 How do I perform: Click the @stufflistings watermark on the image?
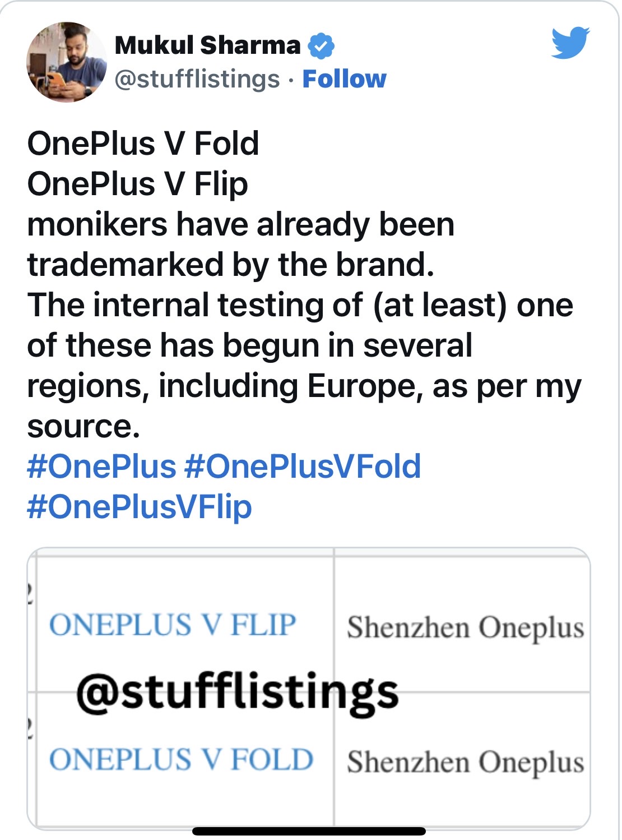tap(237, 693)
